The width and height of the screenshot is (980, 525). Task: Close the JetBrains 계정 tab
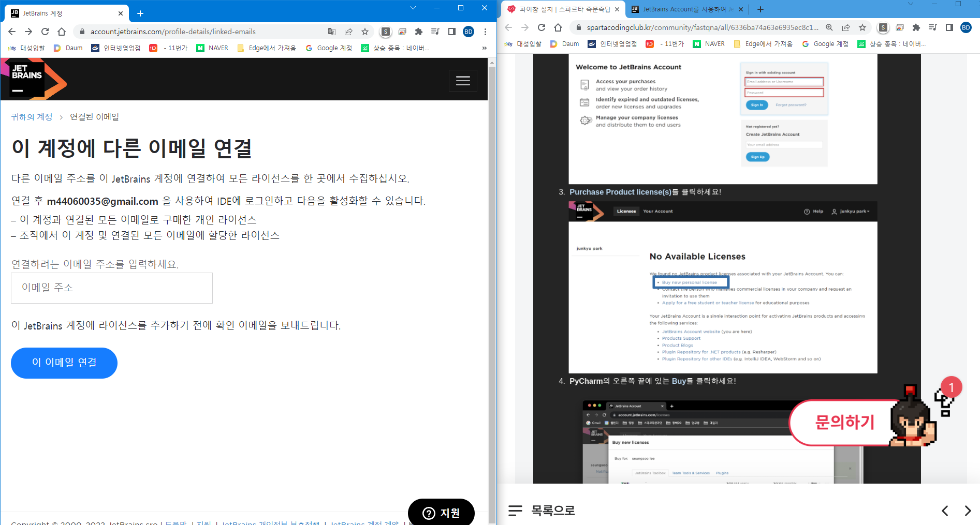[121, 13]
